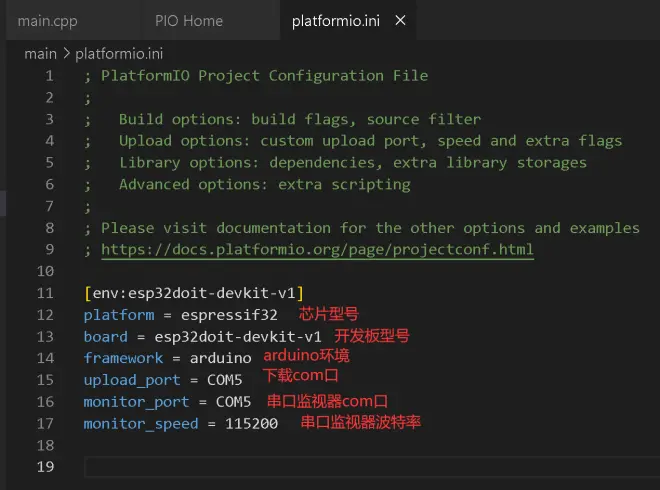This screenshot has width=660, height=490.
Task: Click the upload_port key
Action: point(132,380)
